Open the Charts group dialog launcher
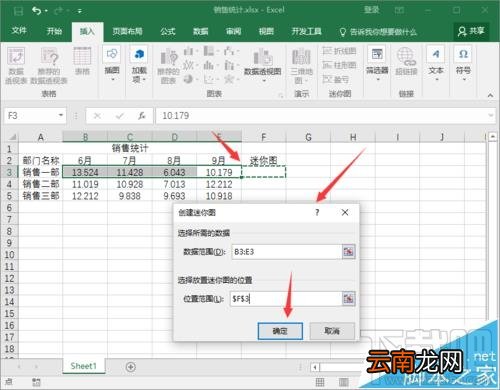This screenshot has height=390, width=500. (x=280, y=95)
